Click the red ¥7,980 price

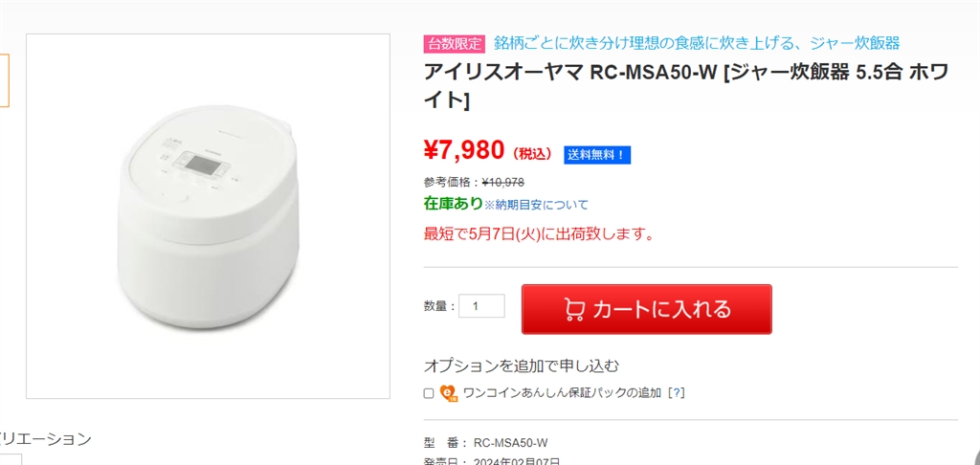point(464,150)
